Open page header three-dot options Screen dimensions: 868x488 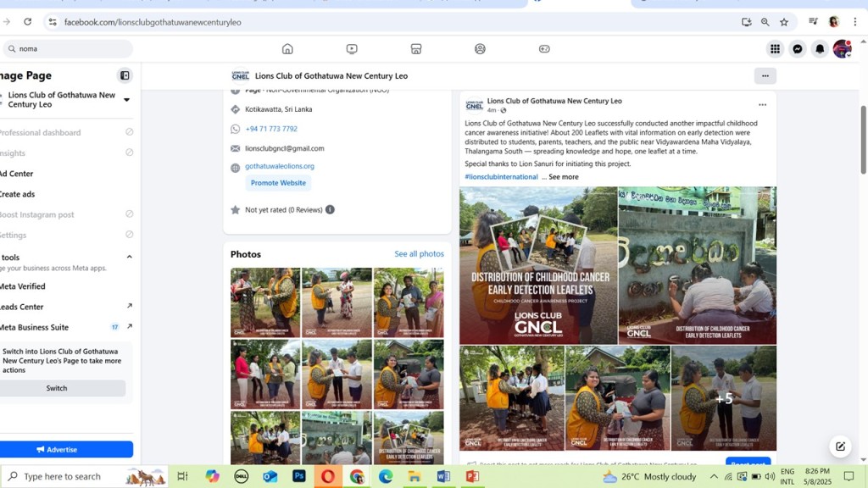(765, 75)
